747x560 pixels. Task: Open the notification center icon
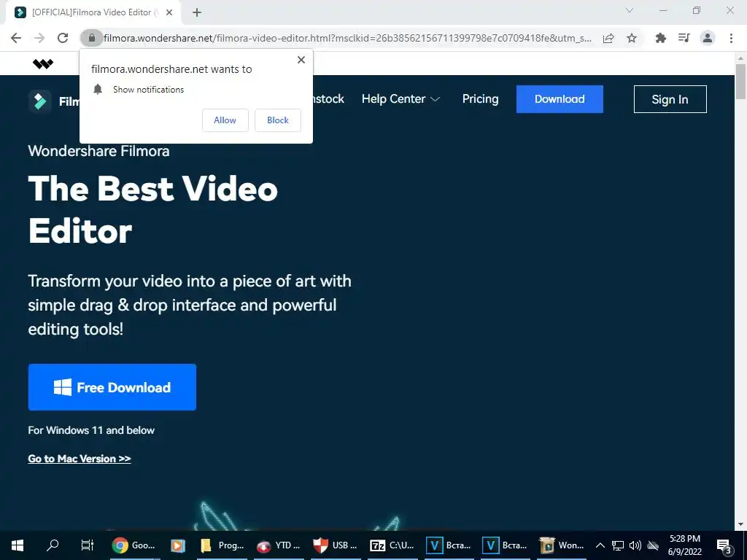tap(724, 545)
